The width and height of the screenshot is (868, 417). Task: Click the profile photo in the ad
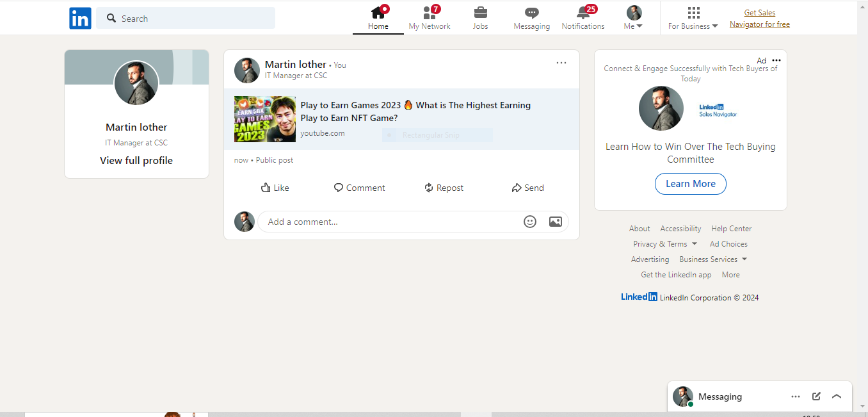(661, 108)
